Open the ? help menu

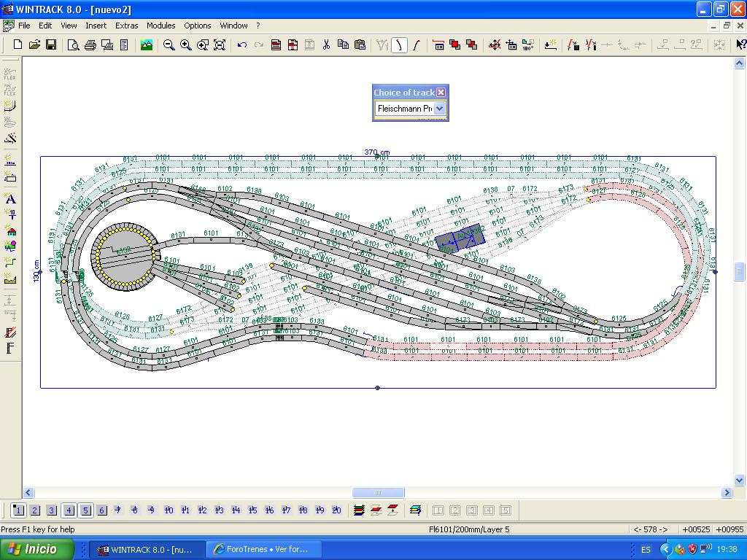[x=258, y=26]
